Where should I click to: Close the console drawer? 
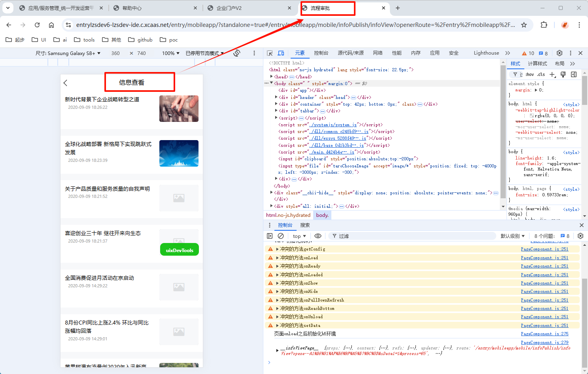(x=581, y=225)
